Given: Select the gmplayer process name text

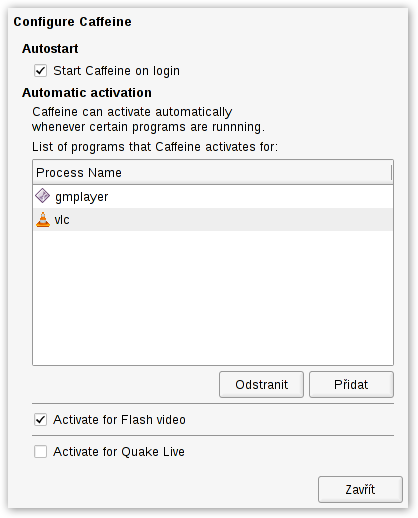Looking at the screenshot, I should click(82, 197).
